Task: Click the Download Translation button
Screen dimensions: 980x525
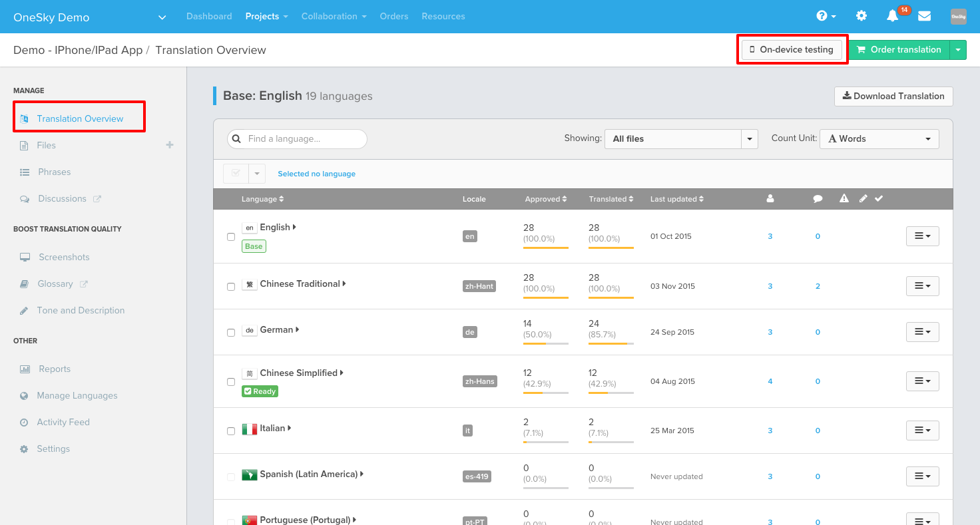Action: (893, 96)
